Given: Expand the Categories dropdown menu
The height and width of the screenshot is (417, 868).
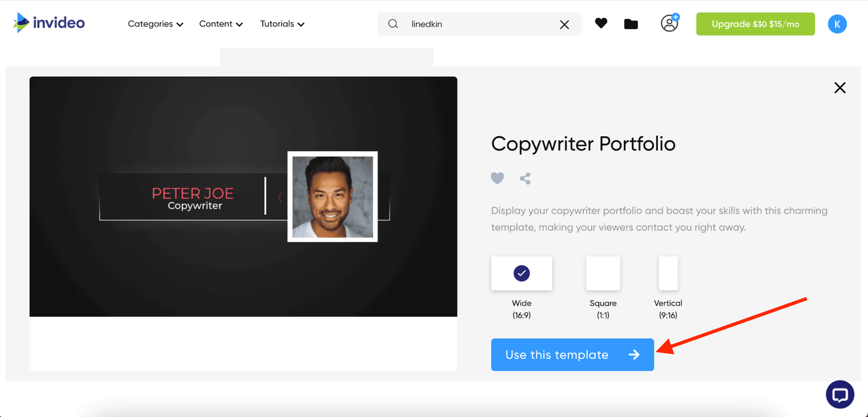Looking at the screenshot, I should [156, 24].
